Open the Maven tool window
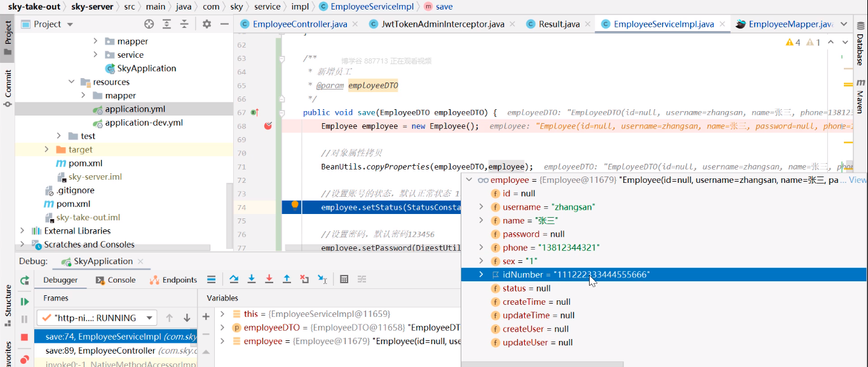The width and height of the screenshot is (868, 367). [x=860, y=97]
